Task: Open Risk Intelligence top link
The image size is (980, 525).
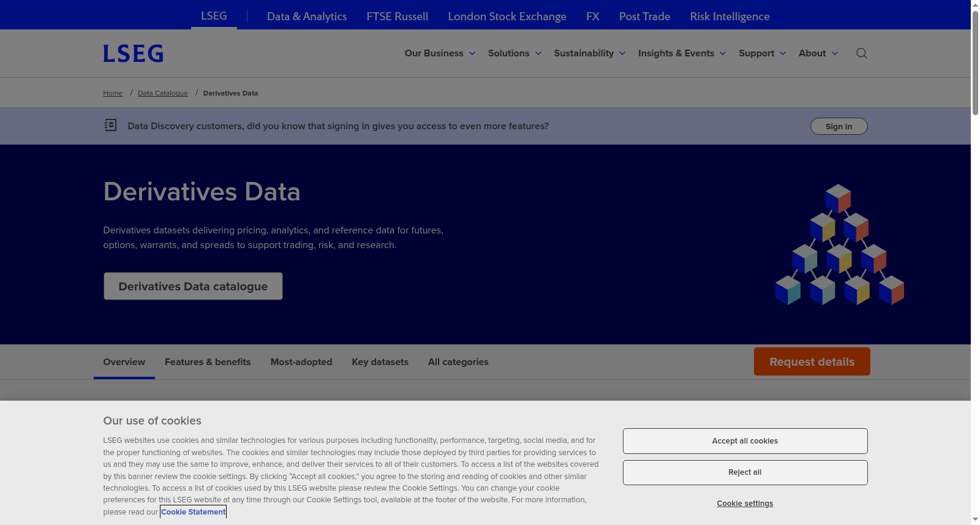Action: (x=729, y=17)
